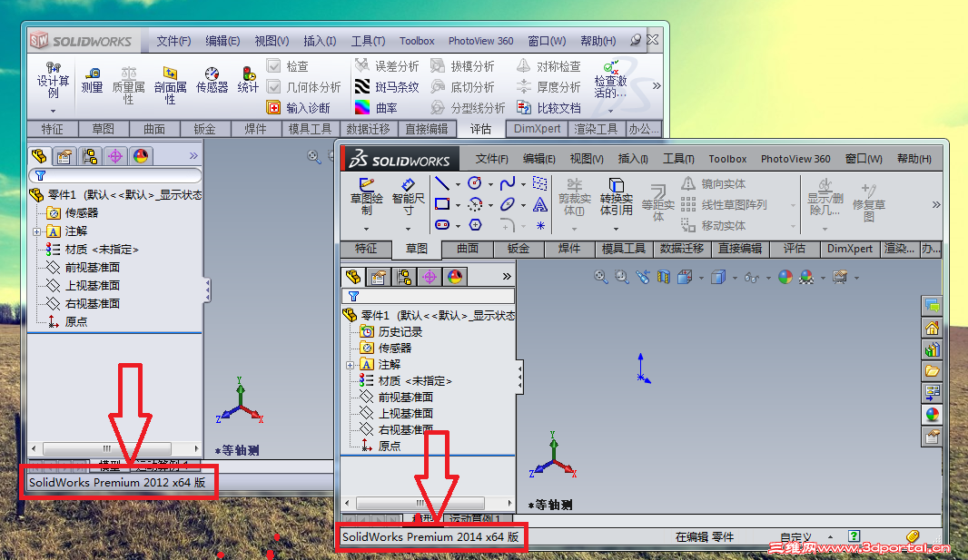Toggle the 几何体分析 geometry analysis checkbox
This screenshot has width=968, height=560.
coord(272,84)
